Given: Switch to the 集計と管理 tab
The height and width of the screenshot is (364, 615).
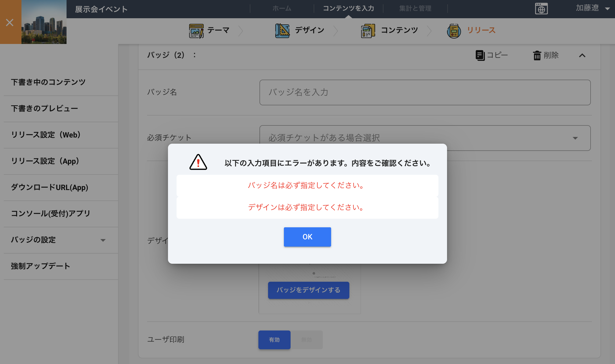Looking at the screenshot, I should 415,8.
